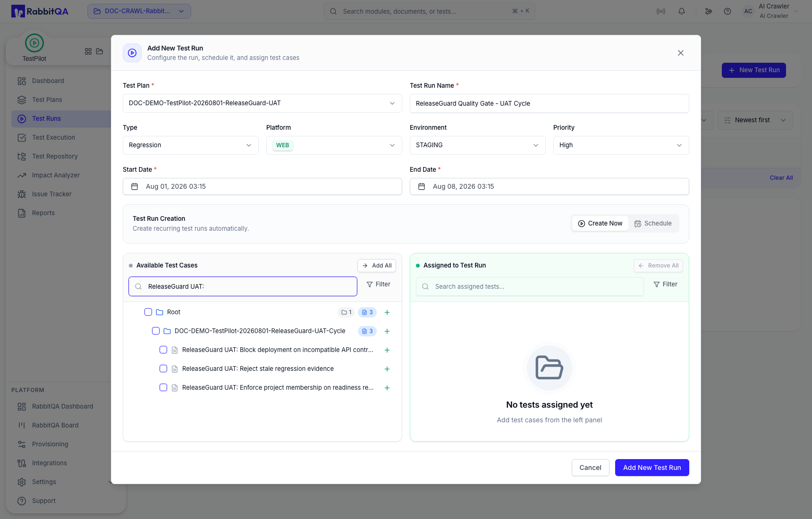Add Root folder with its plus icon

click(x=387, y=312)
